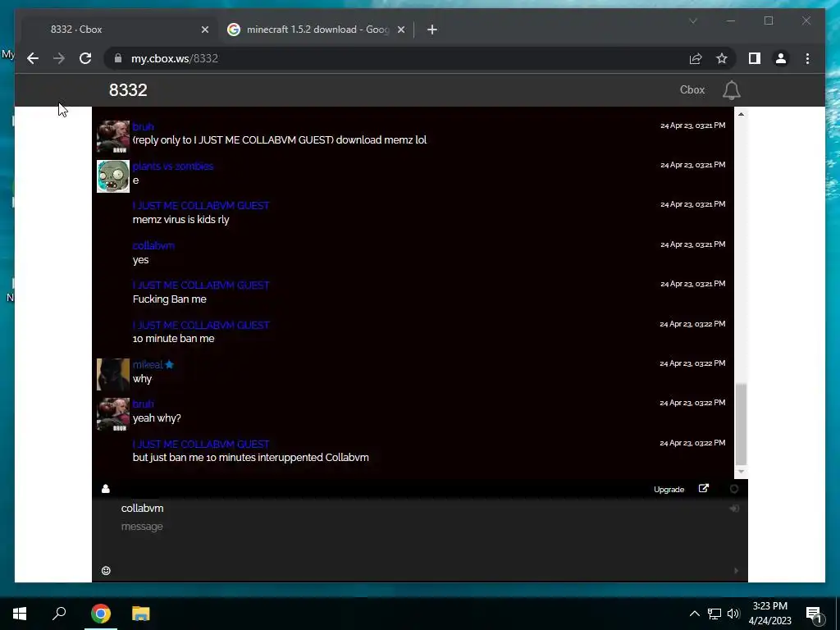Show hidden system tray icons
Screen dimensions: 840x630
(694, 614)
